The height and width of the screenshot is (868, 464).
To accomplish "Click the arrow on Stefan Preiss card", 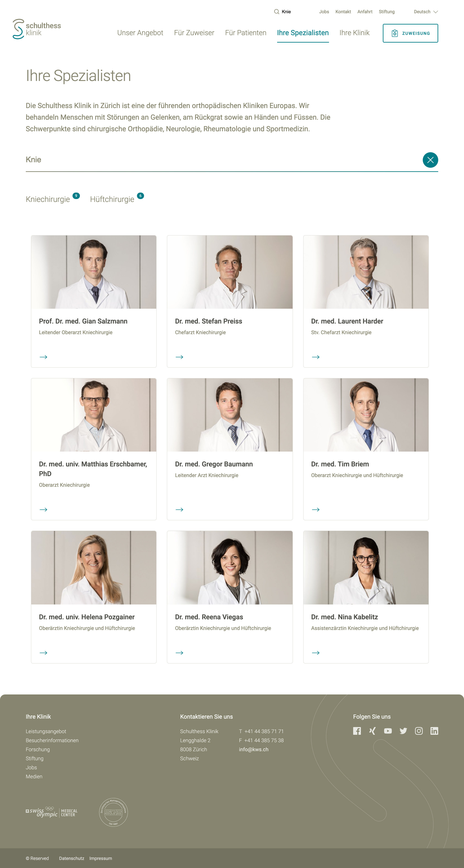I will coord(179,357).
